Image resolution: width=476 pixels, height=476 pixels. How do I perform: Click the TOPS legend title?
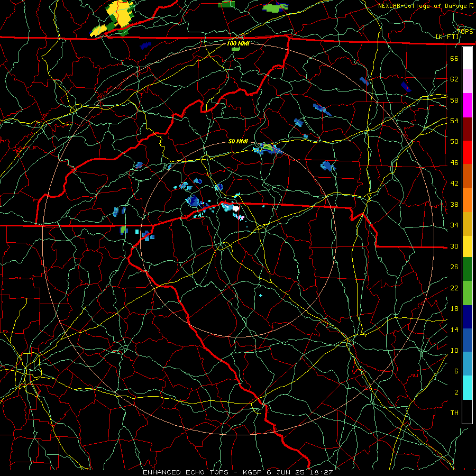point(465,32)
